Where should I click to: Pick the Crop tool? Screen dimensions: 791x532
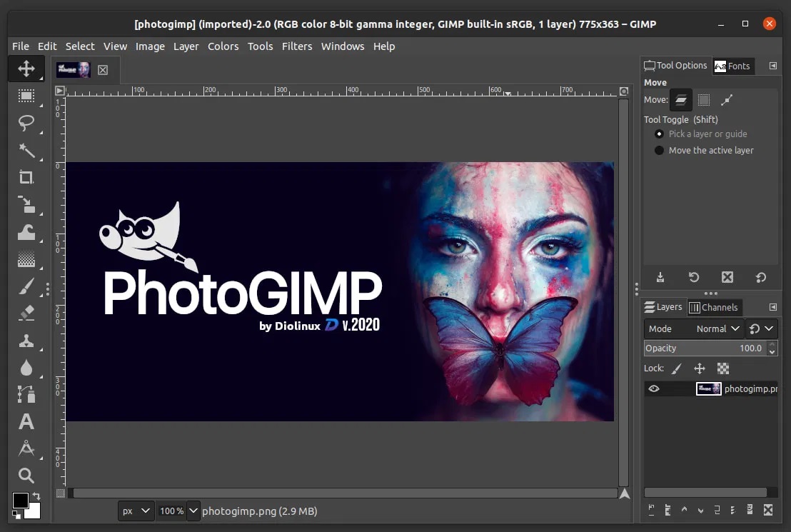[x=26, y=178]
